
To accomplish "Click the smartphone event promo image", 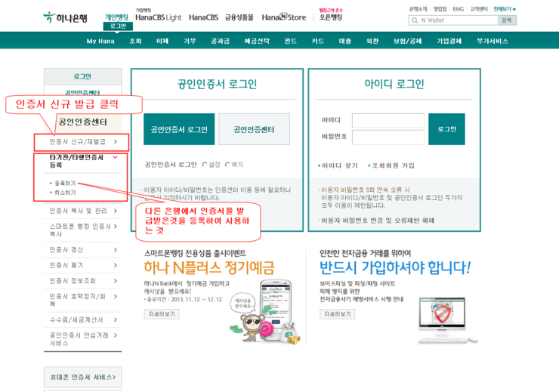I will click(266, 312).
